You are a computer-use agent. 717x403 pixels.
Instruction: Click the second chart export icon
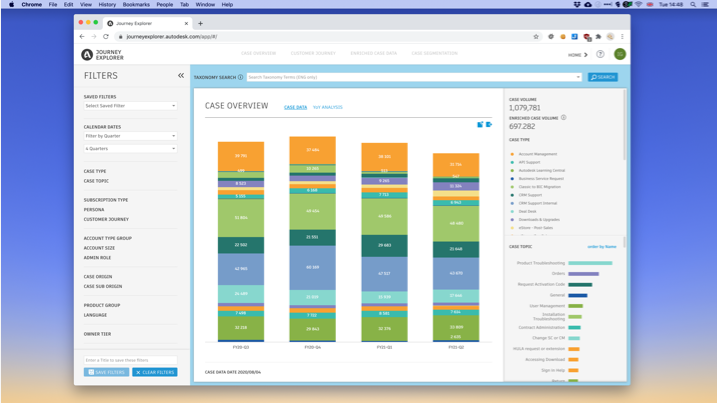(489, 124)
